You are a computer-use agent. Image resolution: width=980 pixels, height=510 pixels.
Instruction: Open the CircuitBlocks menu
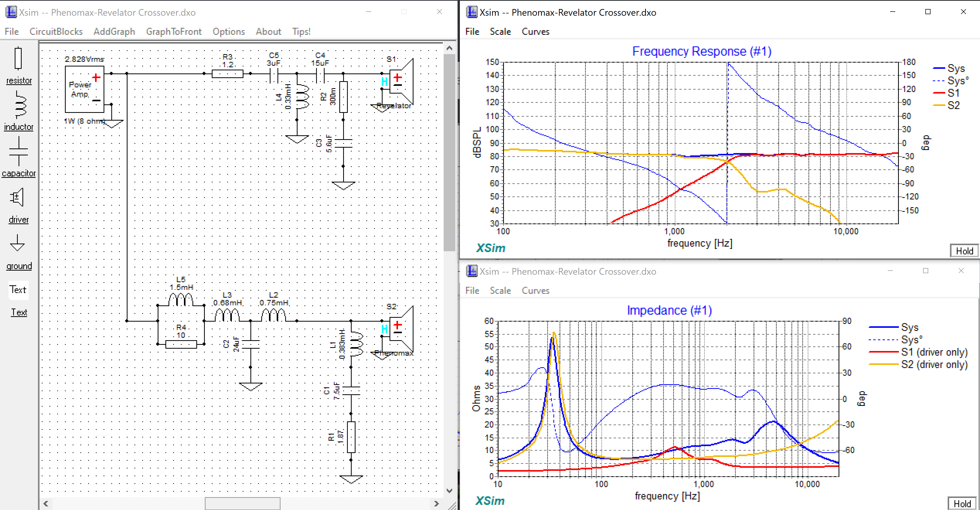[56, 32]
